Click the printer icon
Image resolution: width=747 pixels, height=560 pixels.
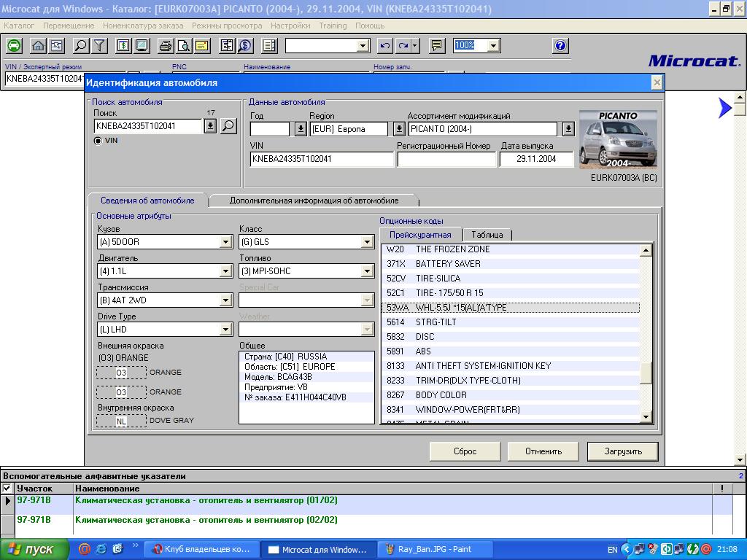166,46
